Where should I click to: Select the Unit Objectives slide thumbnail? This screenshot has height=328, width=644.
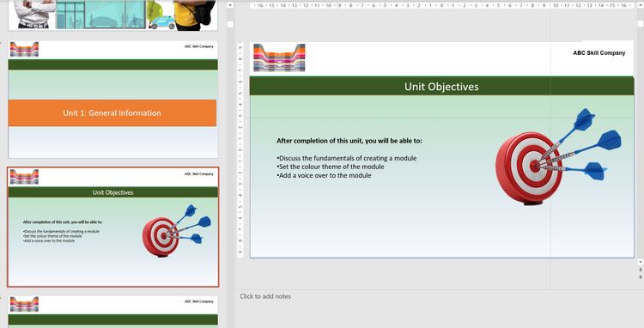click(x=113, y=227)
